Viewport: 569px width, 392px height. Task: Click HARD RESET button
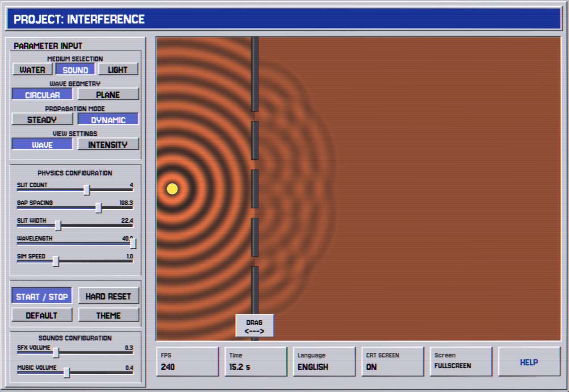coord(109,296)
